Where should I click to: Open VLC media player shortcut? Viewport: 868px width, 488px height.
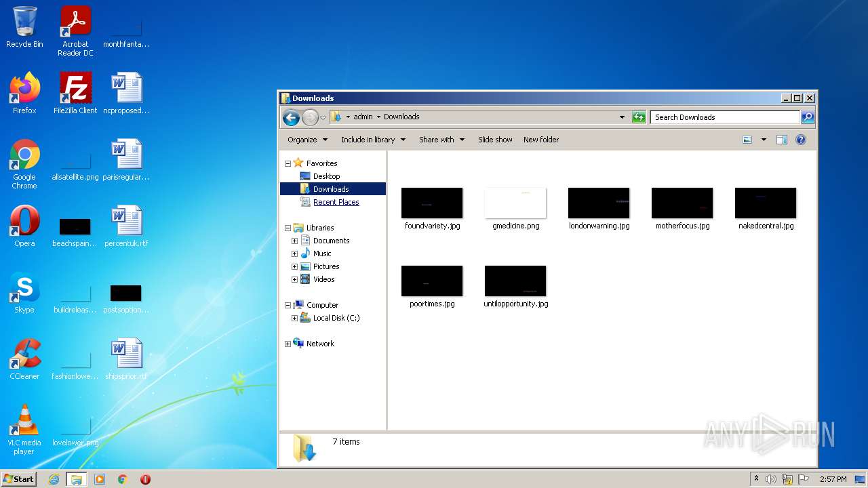[x=24, y=430]
